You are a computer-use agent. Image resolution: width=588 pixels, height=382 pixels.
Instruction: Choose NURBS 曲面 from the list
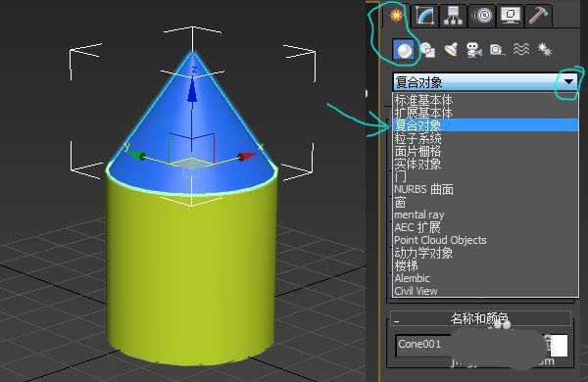[485, 189]
